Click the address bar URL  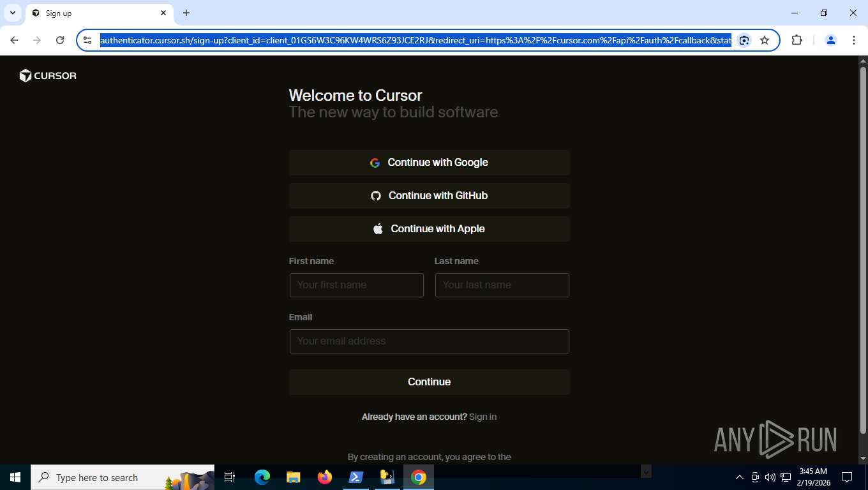415,40
